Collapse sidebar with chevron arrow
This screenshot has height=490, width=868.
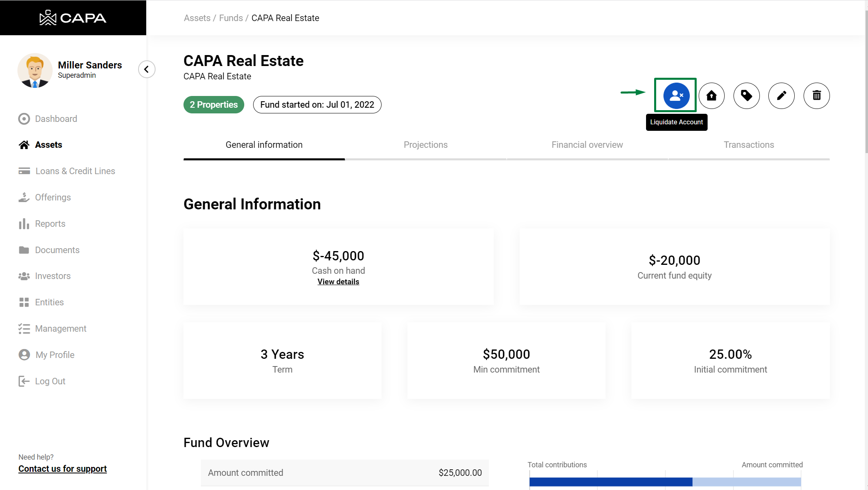pos(147,69)
